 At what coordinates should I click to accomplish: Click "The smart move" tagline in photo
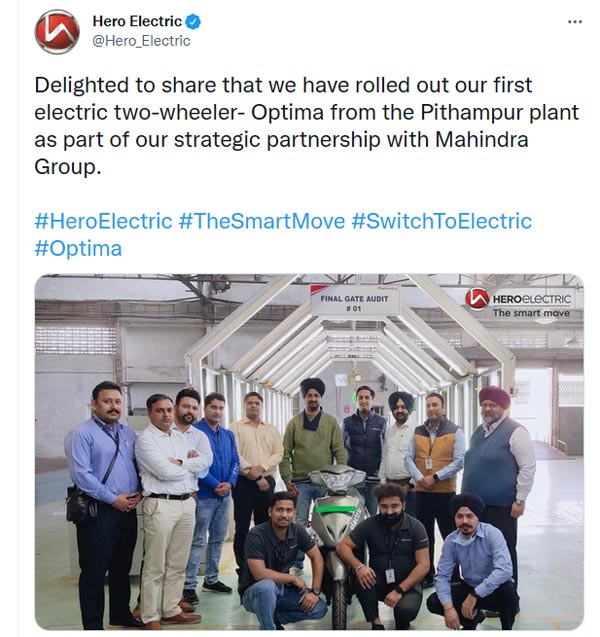pyautogui.click(x=530, y=313)
